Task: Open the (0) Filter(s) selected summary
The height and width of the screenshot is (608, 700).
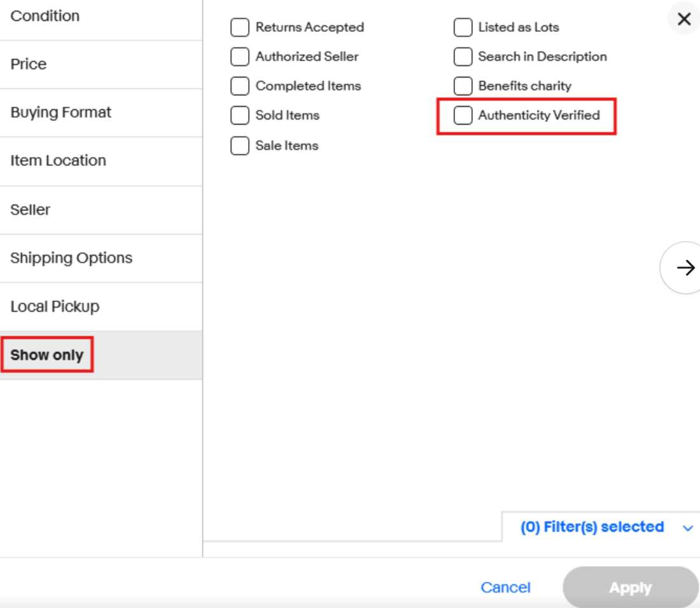Action: point(592,527)
